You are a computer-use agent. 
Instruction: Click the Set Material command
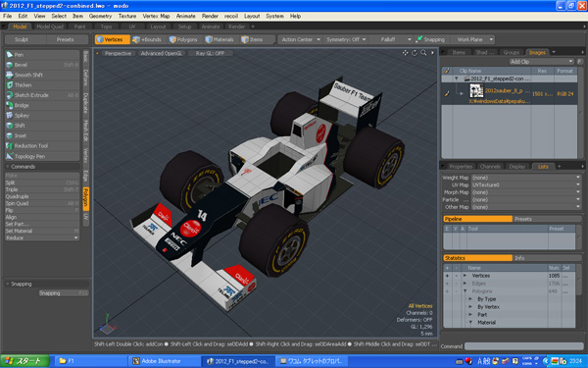tap(42, 231)
